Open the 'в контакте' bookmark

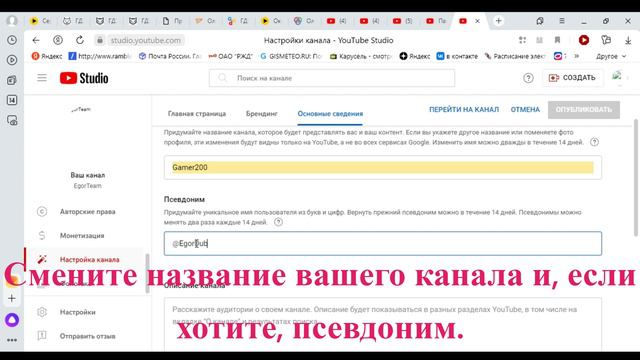(457, 56)
